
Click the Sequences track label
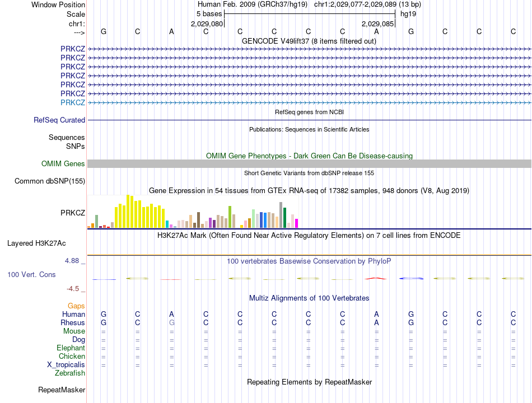(67, 137)
